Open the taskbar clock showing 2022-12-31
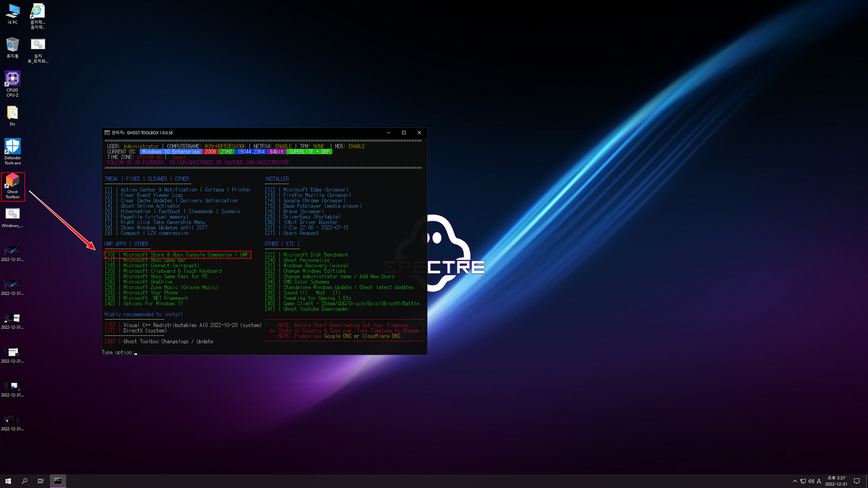868x488 pixels. click(x=836, y=481)
